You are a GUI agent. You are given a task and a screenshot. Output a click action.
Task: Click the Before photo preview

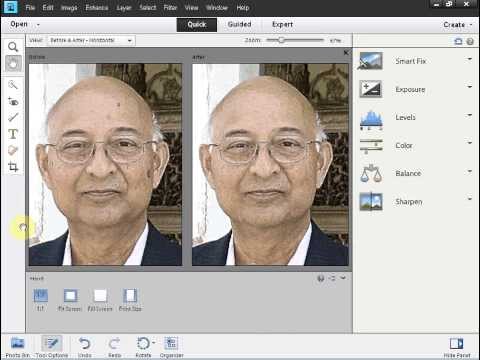(105, 164)
